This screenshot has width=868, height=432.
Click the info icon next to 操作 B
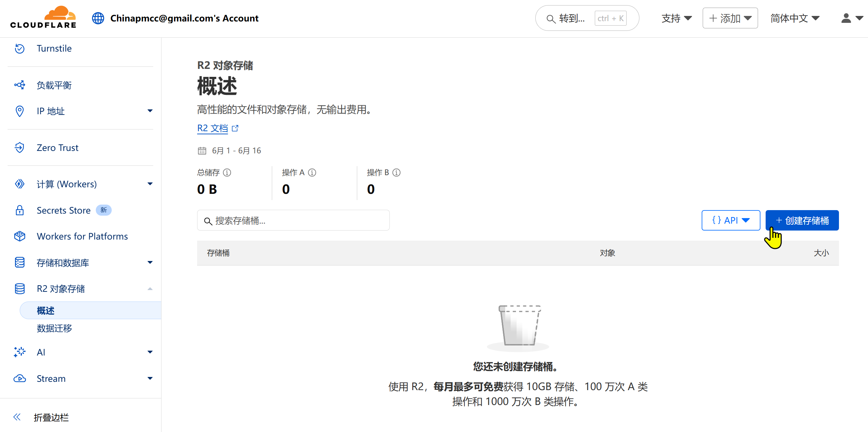397,172
